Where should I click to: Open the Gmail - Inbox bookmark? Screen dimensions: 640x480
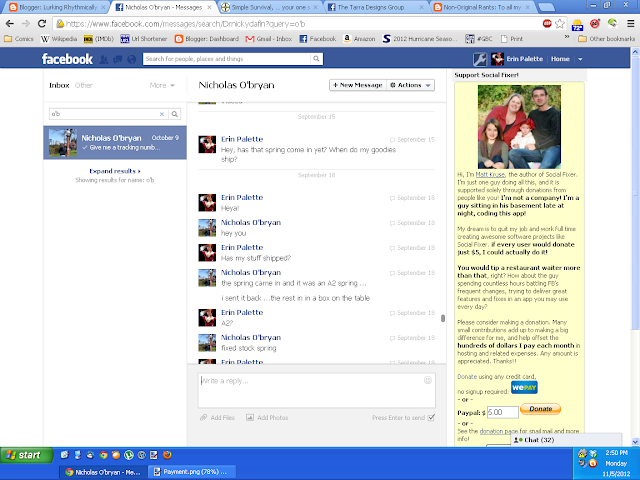(269, 39)
